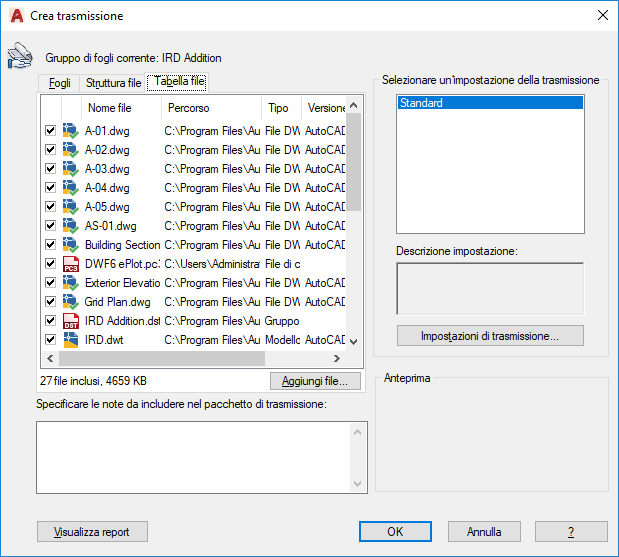Uncheck the Exterior Elevation checkbox
The width and height of the screenshot is (619, 557).
click(x=50, y=282)
